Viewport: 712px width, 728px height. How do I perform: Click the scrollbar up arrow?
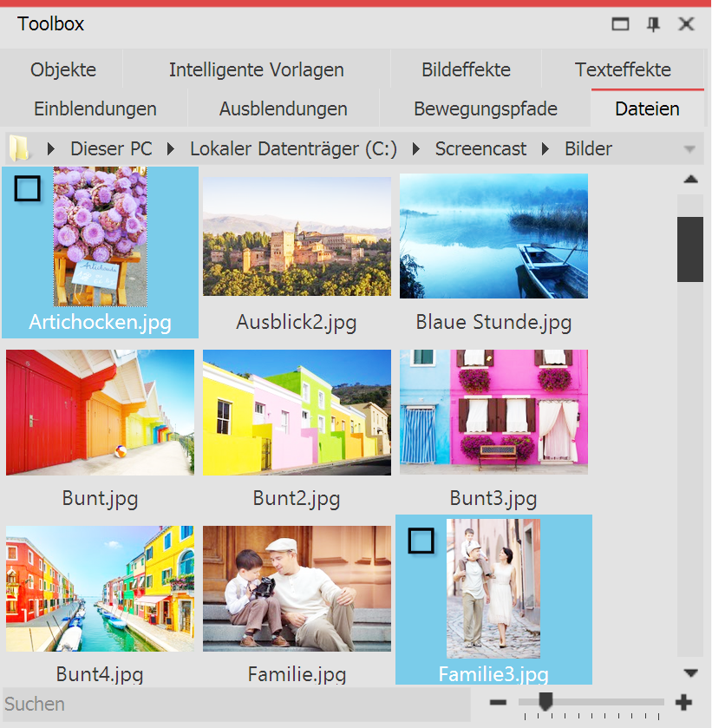pyautogui.click(x=691, y=179)
